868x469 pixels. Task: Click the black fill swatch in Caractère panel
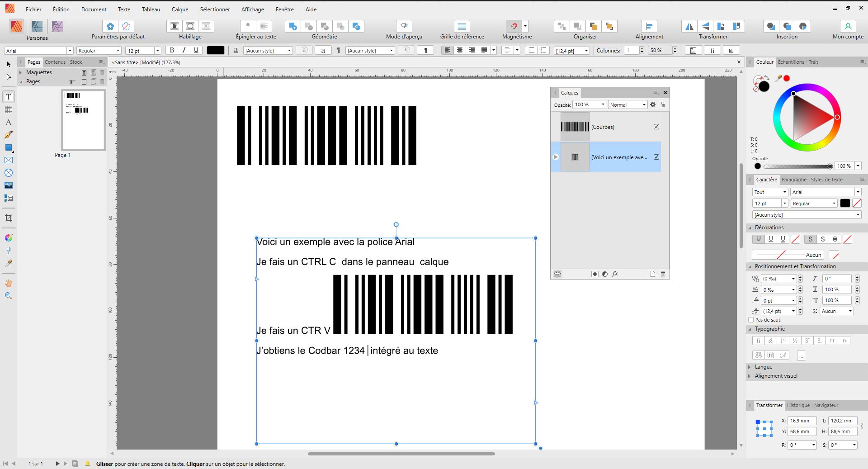(x=844, y=204)
